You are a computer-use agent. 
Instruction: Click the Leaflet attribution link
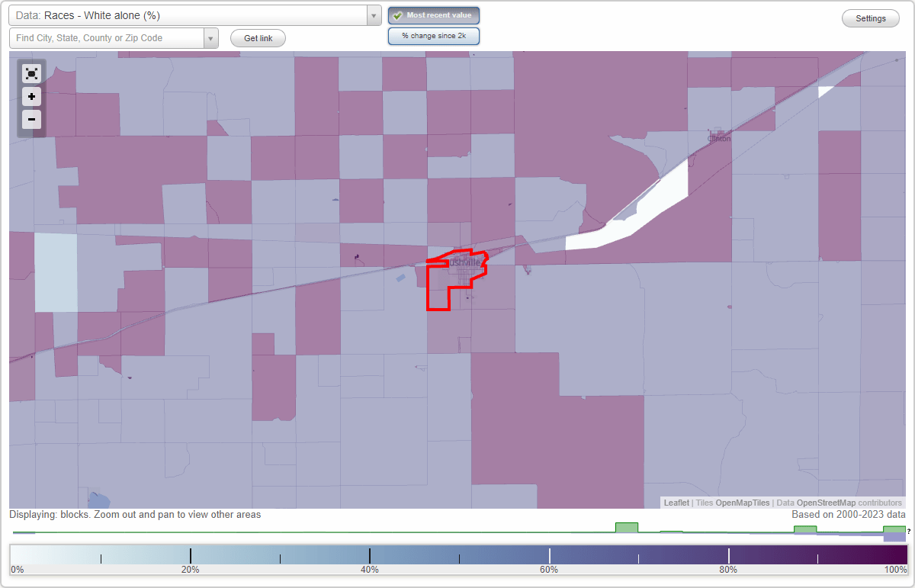coord(676,503)
